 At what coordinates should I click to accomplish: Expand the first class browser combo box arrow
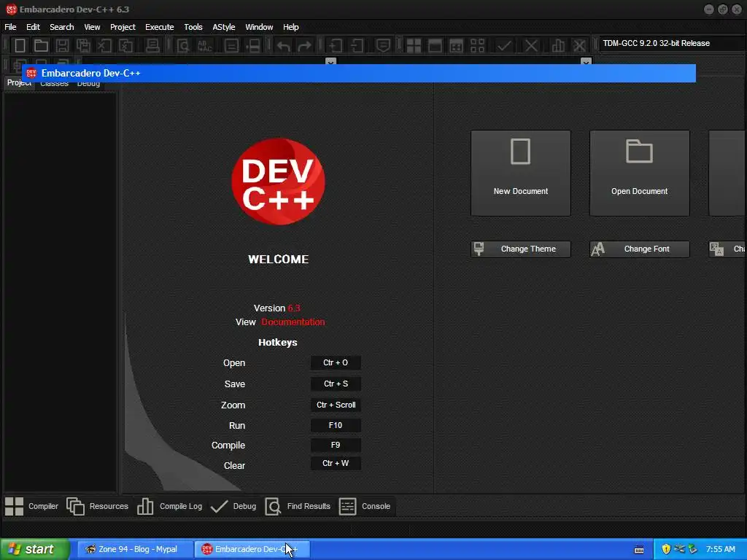(330, 61)
